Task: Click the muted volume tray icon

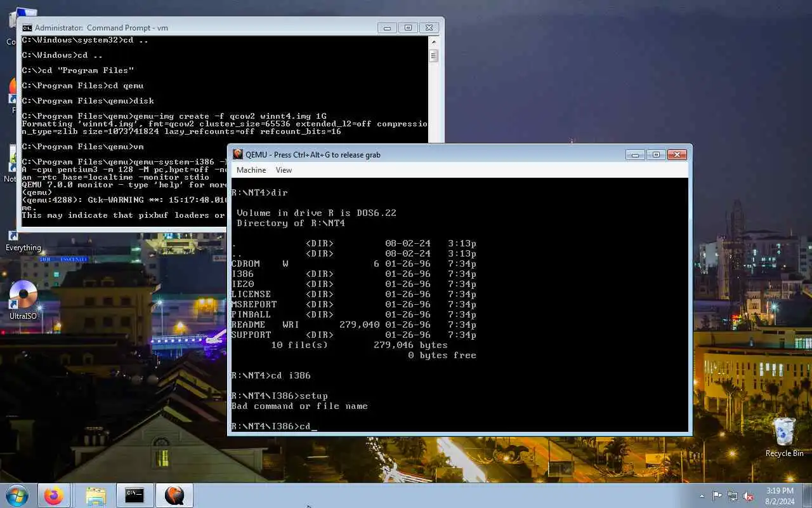Action: [x=749, y=496]
